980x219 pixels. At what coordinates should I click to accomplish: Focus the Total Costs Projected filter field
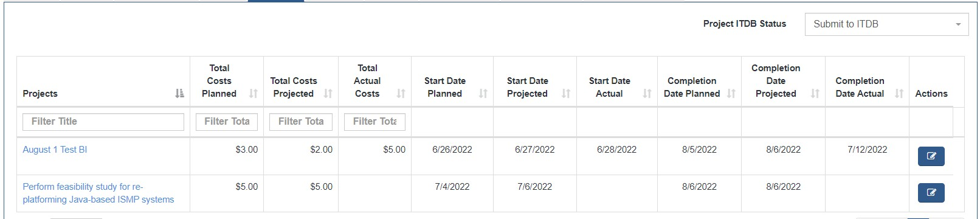(301, 122)
